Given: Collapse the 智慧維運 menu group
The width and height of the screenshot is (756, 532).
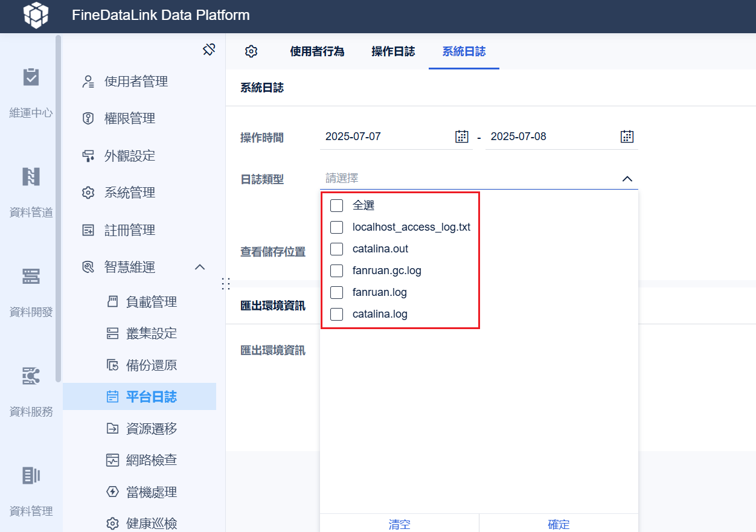Looking at the screenshot, I should tap(200, 267).
